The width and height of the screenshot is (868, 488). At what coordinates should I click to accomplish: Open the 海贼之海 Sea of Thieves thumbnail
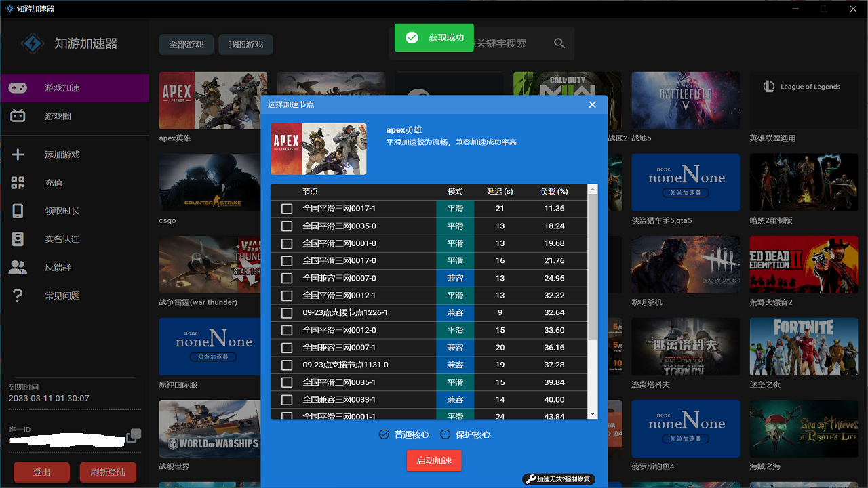pyautogui.click(x=804, y=429)
